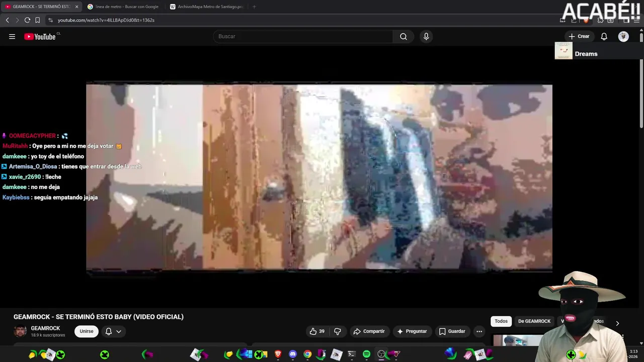Click the Preguntar button
Image resolution: width=644 pixels, height=362 pixels.
[412, 331]
